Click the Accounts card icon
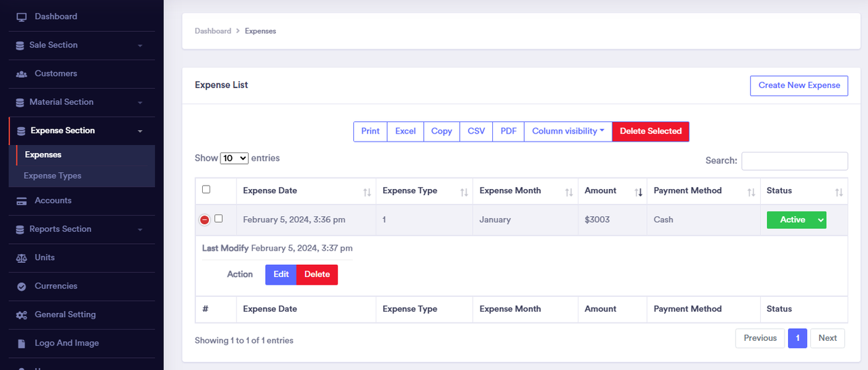 (22, 201)
